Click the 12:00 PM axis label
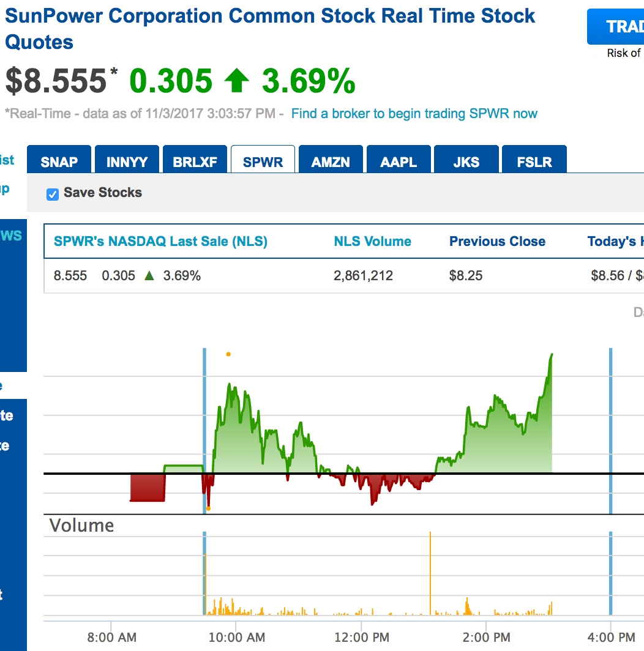The width and height of the screenshot is (644, 651). (x=361, y=637)
